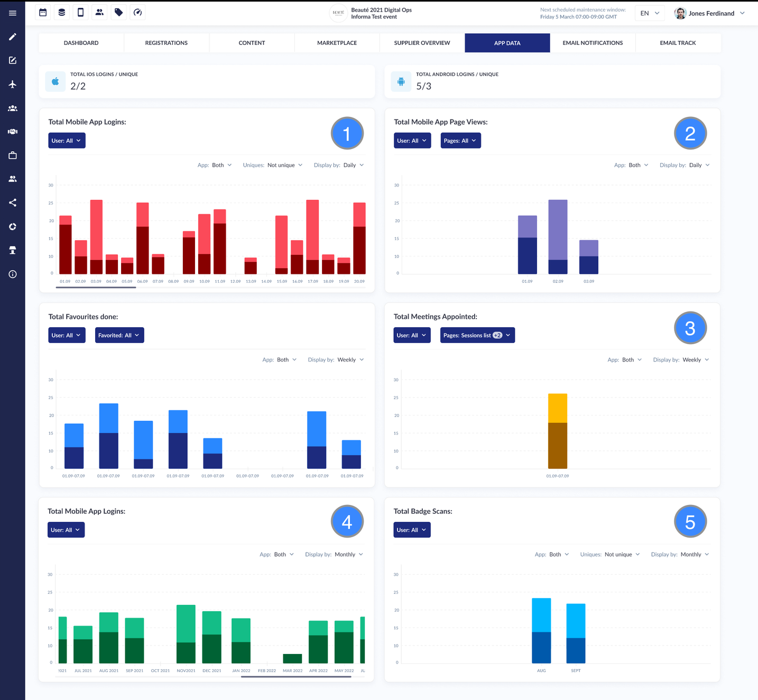Open the briefcase icon in the left sidebar

click(x=13, y=155)
